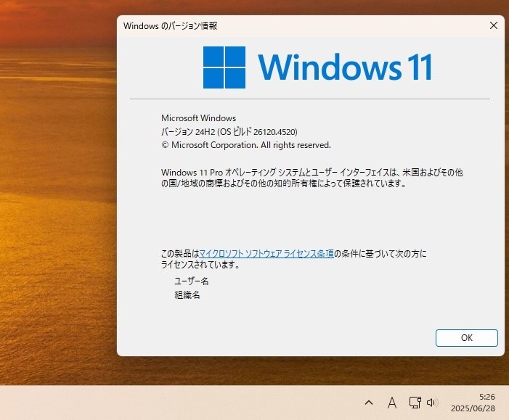Screen dimensions: 509x420
Task: Click the dialog title 'Windows のバージョン情報'
Action: [171, 25]
